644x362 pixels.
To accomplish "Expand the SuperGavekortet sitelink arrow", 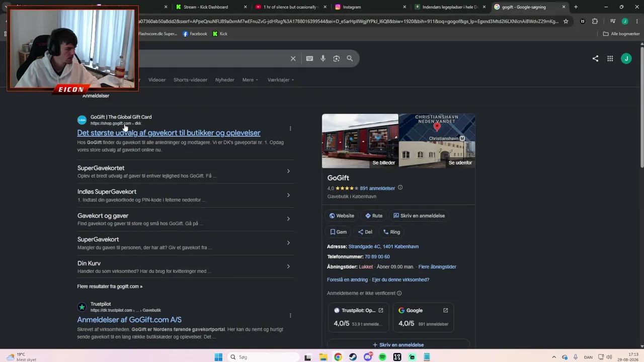I will point(288,171).
